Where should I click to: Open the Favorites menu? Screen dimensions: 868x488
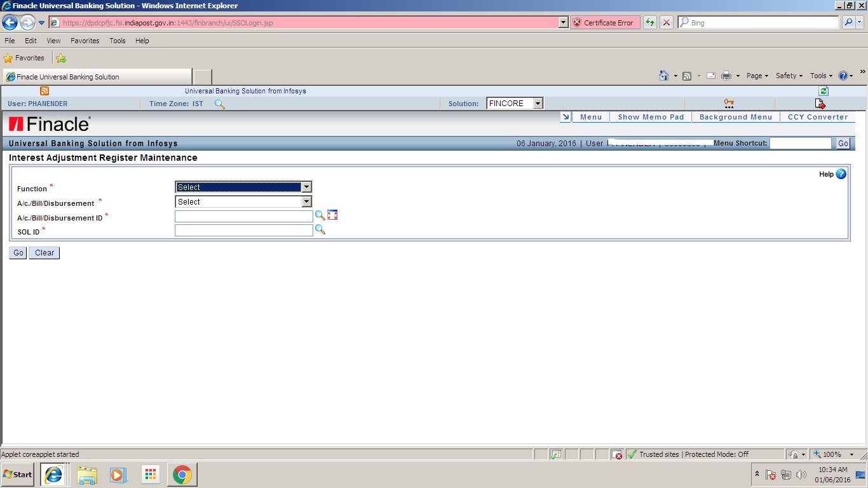(85, 40)
